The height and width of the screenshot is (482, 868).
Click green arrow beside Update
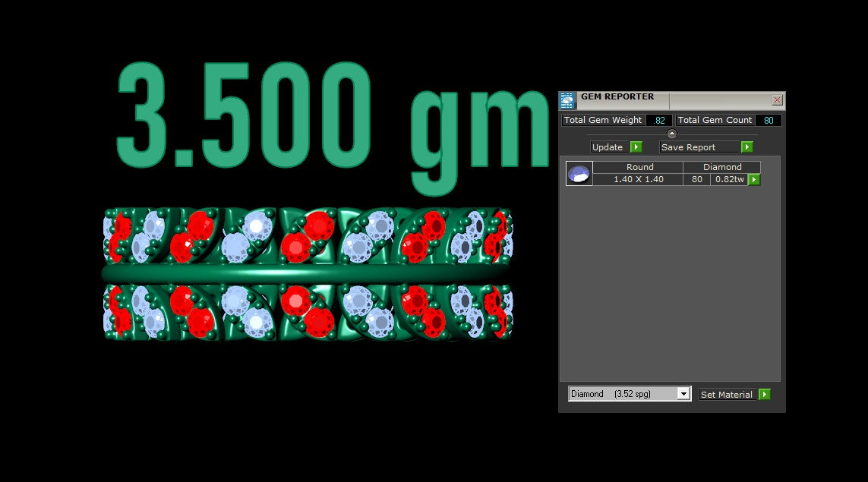tap(636, 146)
